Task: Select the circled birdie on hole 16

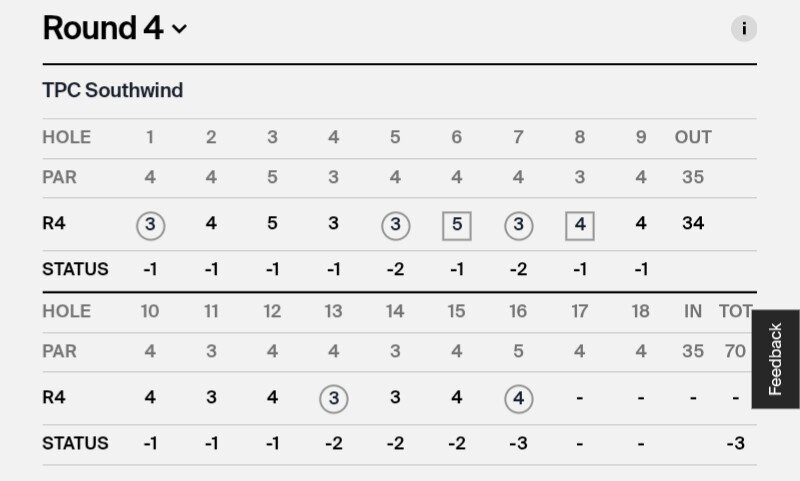Action: tap(518, 399)
